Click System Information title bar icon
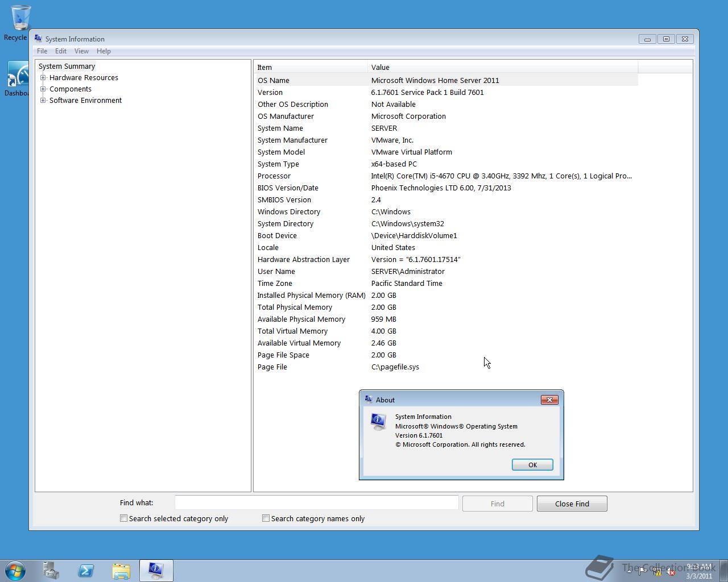 pos(38,39)
